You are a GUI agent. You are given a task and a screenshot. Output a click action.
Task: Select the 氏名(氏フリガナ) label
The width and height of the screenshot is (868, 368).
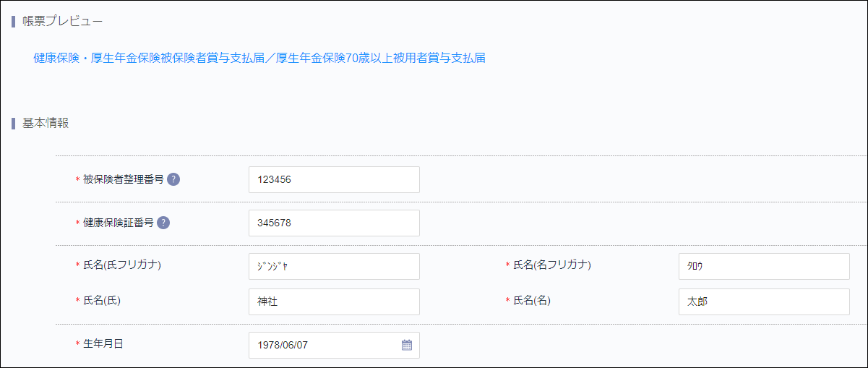tap(122, 265)
